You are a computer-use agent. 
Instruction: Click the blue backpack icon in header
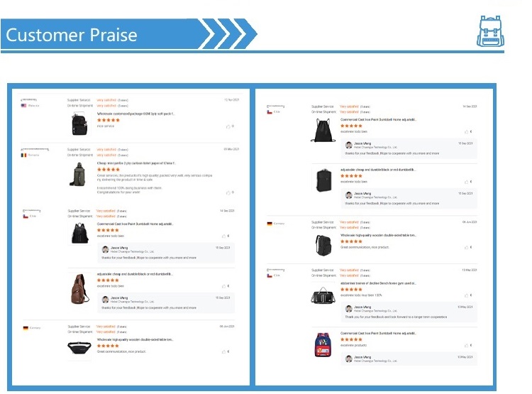click(x=491, y=33)
